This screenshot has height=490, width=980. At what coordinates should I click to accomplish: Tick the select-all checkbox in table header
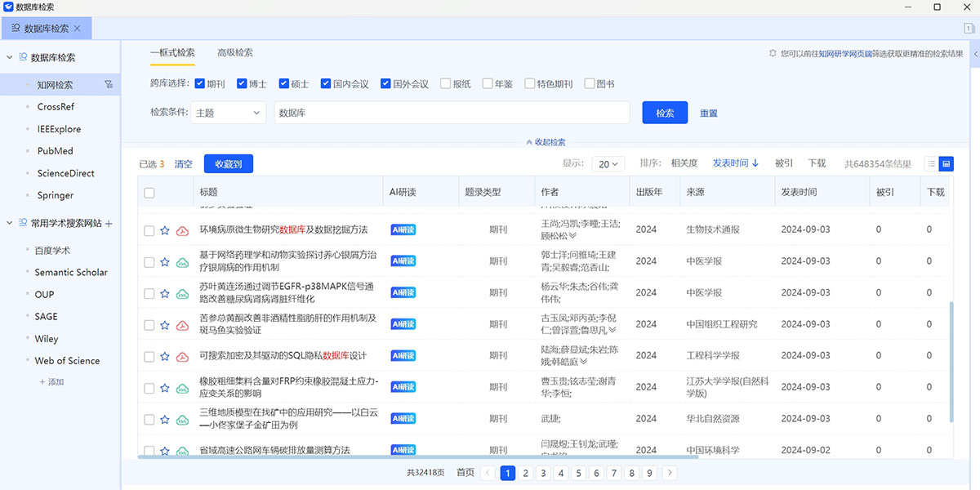tap(149, 193)
